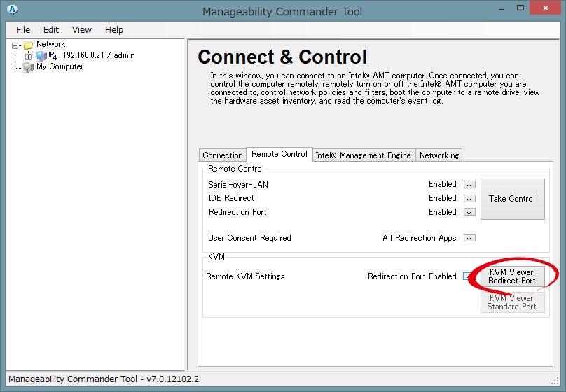Open the Edit menu
Viewport: 566px width, 392px height.
(51, 29)
